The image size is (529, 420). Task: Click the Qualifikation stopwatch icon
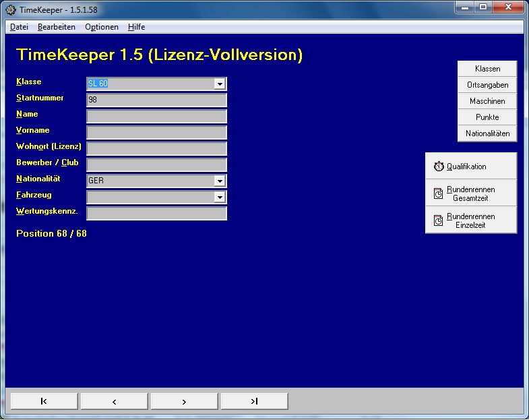[439, 167]
